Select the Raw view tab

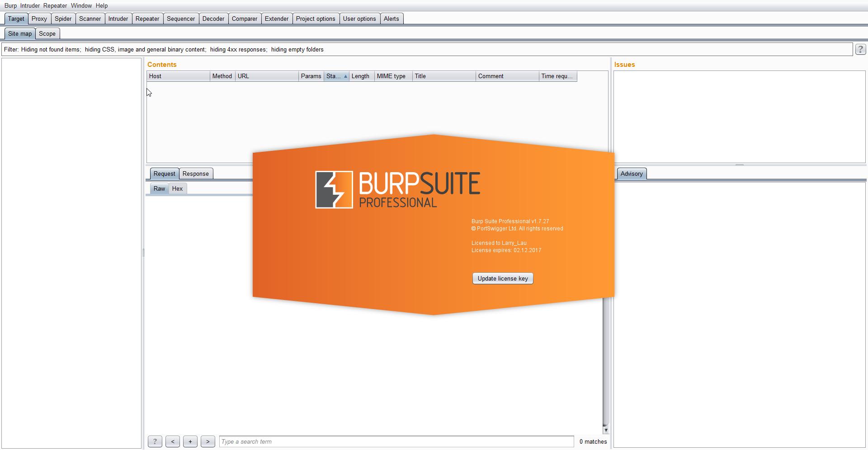click(159, 189)
